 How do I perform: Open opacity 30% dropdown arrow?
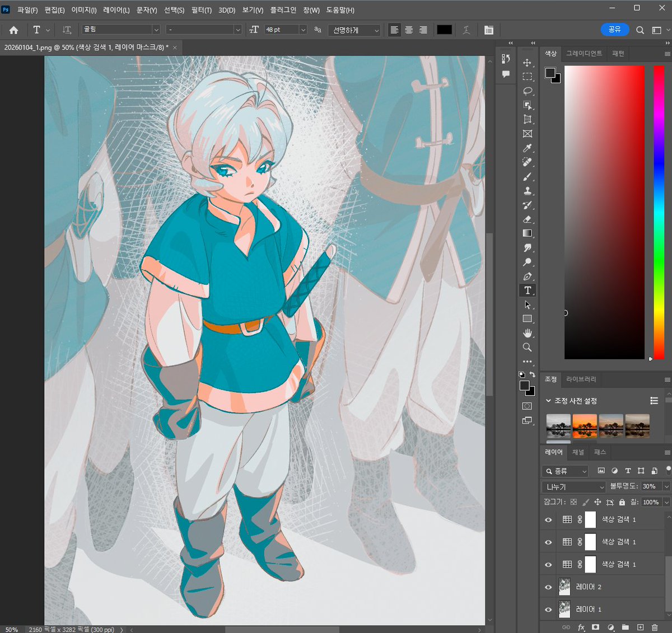point(666,487)
